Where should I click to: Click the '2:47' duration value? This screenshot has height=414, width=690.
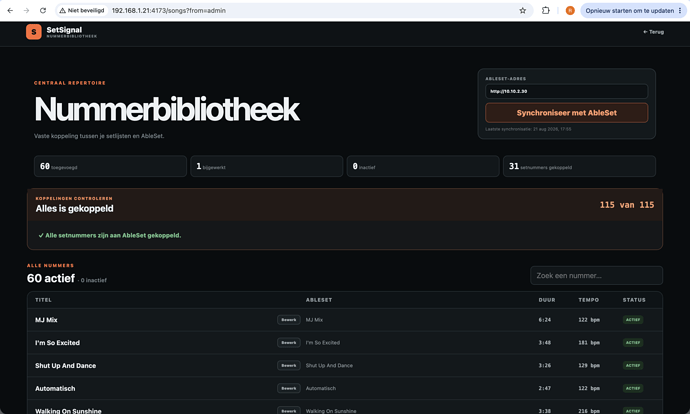point(545,388)
